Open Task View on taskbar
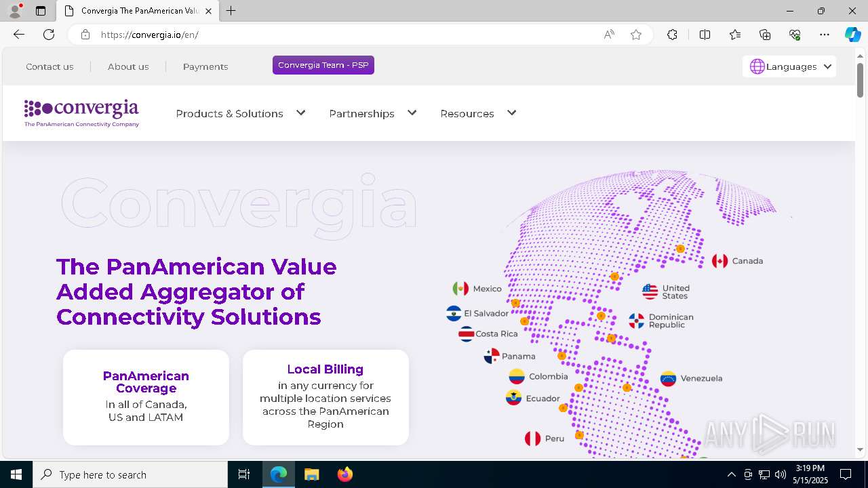 pyautogui.click(x=245, y=474)
